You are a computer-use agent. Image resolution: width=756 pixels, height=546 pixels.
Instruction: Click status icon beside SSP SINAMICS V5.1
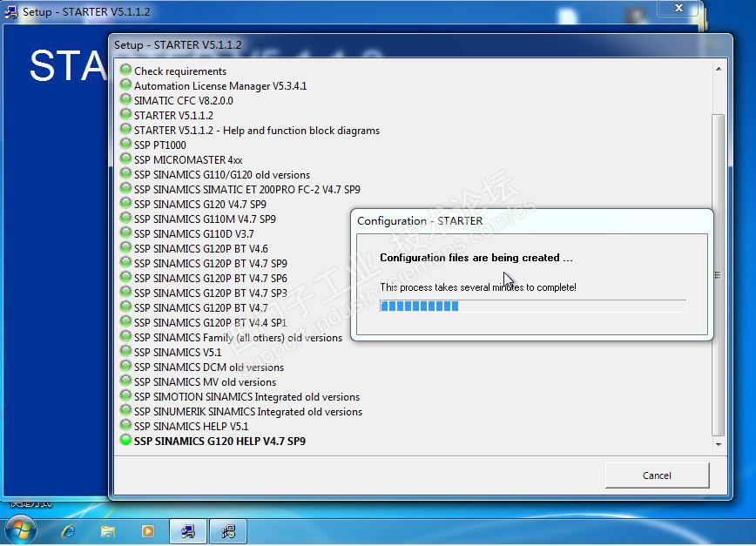[125, 352]
